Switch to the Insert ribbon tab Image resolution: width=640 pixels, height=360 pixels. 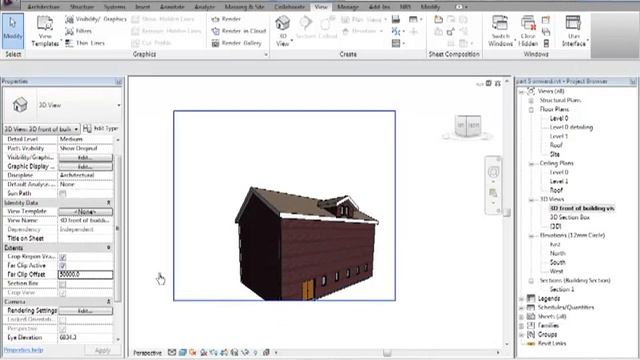[x=142, y=7]
